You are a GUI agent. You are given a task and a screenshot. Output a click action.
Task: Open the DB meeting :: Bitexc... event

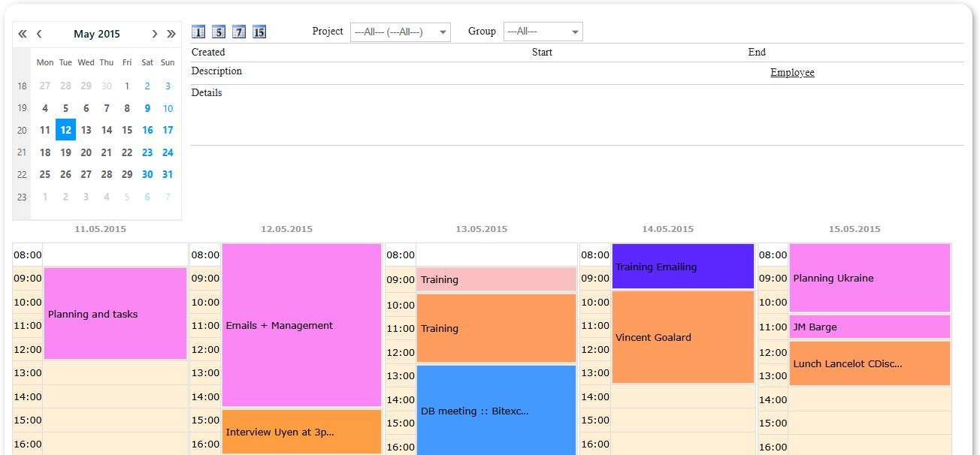tap(496, 411)
